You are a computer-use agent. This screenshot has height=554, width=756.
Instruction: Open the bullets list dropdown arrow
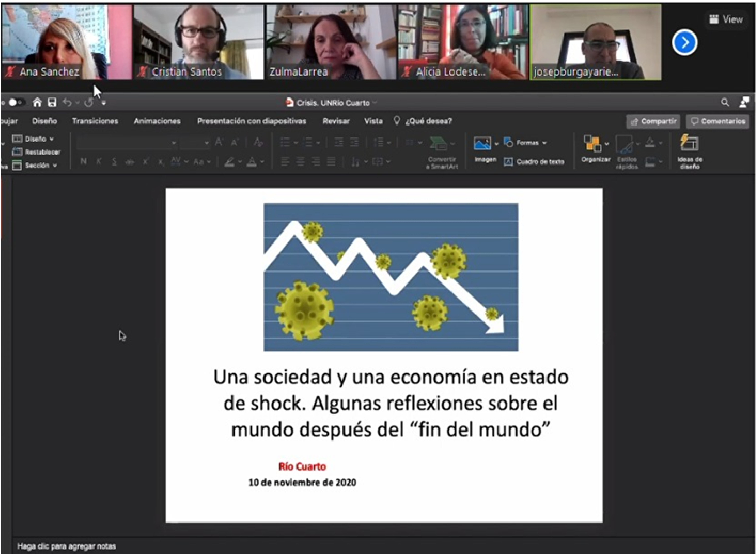pyautogui.click(x=296, y=143)
